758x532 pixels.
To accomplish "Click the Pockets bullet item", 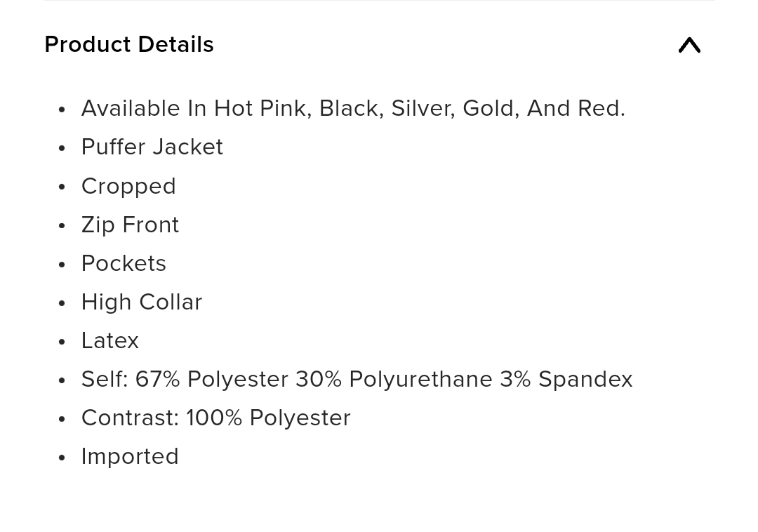I will pos(124,263).
